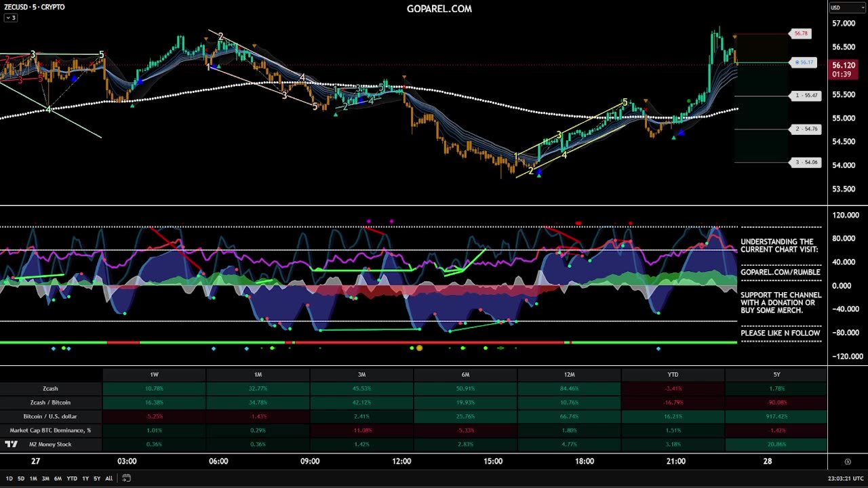Viewport: 868px width, 488px height.
Task: Select the 3M time range button
Action: (45, 479)
